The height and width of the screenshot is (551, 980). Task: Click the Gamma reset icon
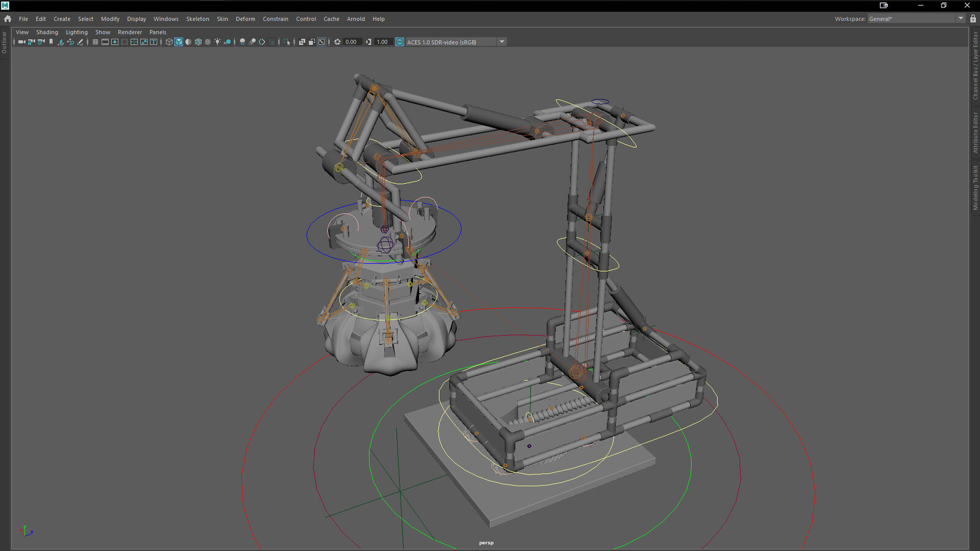(368, 42)
